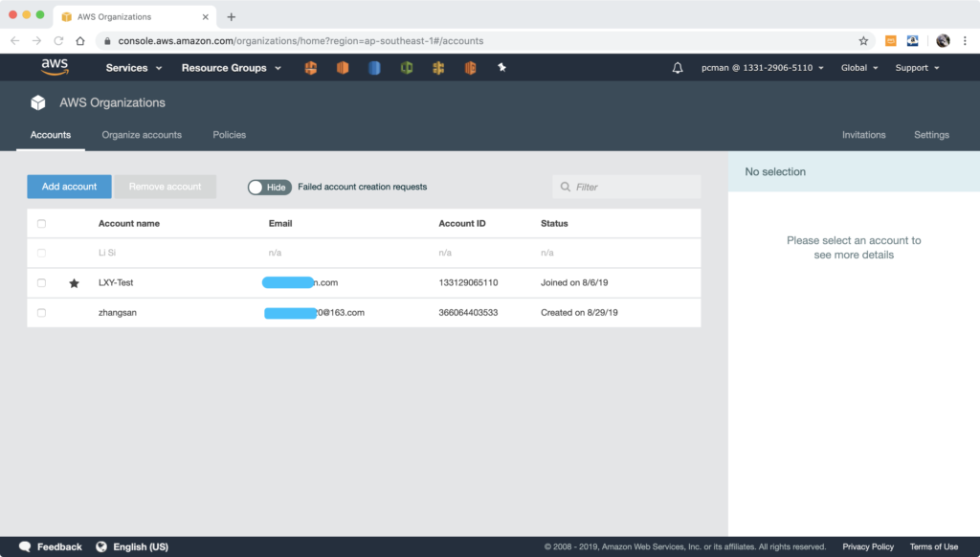Bookmark this page with star icon
This screenshot has height=557, width=980.
click(863, 40)
